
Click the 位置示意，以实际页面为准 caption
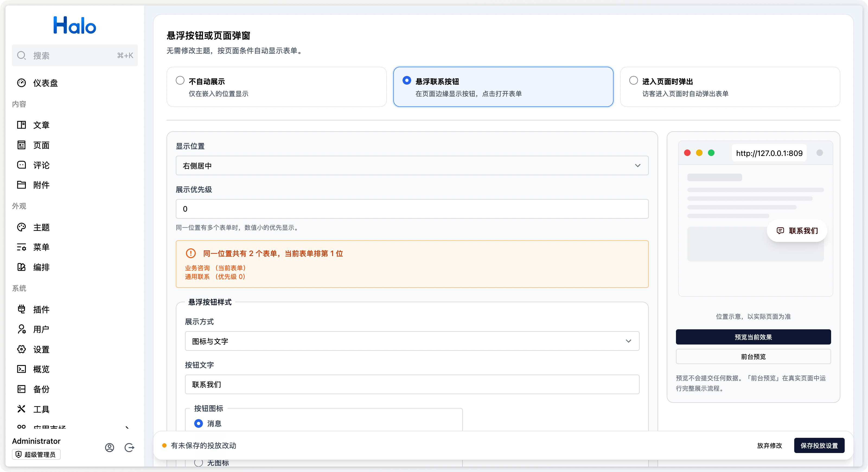point(754,316)
